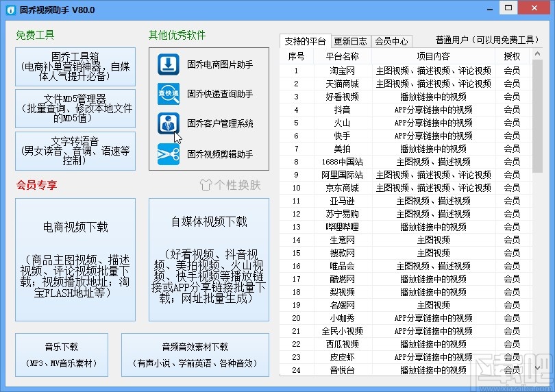Image resolution: width=555 pixels, height=392 pixels.
Task: Select the 搜款网 row
Action: coord(406,253)
